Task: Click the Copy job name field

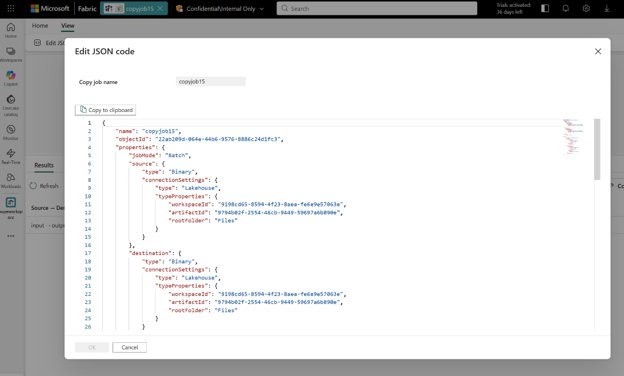Action: 211,82
